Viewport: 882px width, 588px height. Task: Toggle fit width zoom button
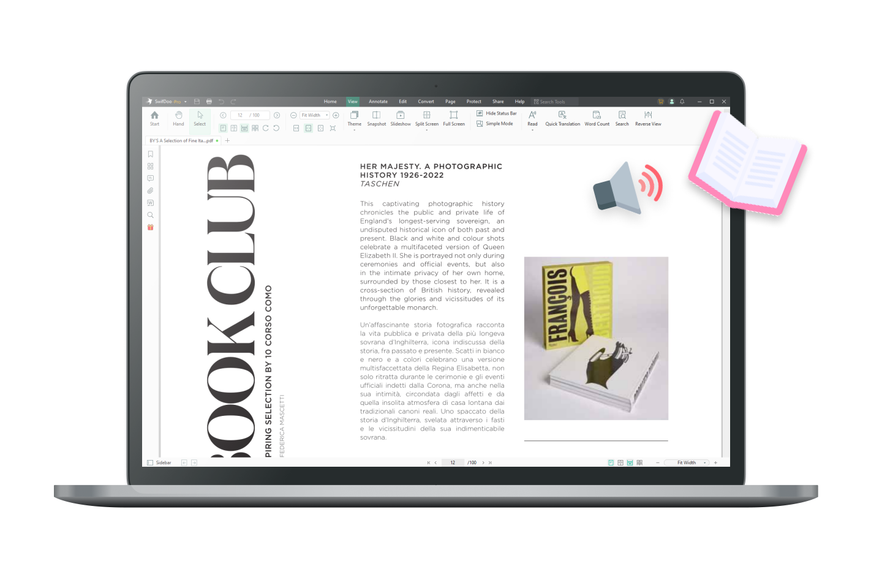pyautogui.click(x=308, y=128)
